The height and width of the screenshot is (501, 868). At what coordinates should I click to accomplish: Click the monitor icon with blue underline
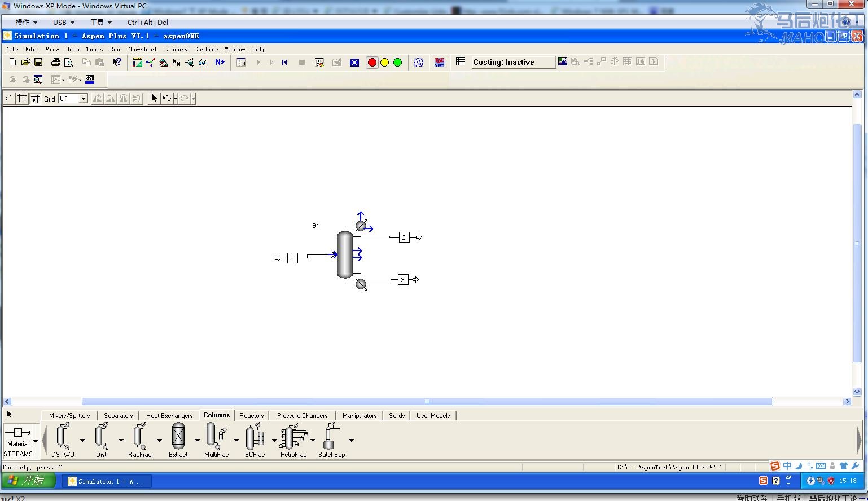pyautogui.click(x=90, y=80)
